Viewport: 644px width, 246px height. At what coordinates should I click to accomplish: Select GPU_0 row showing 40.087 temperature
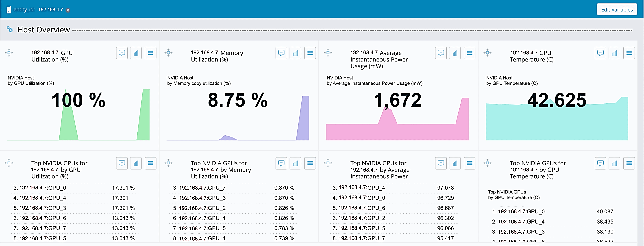pos(553,212)
